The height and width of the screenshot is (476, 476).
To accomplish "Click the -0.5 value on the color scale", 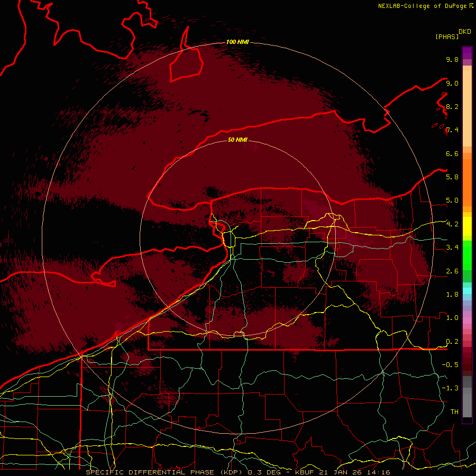I will (450, 364).
